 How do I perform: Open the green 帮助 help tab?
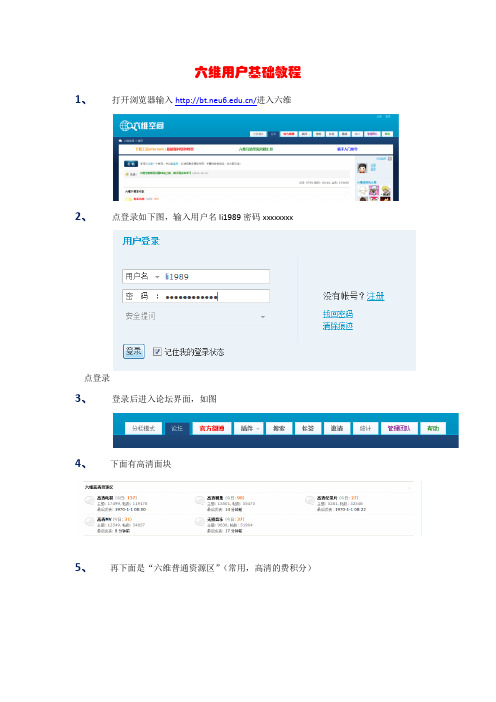[x=433, y=428]
